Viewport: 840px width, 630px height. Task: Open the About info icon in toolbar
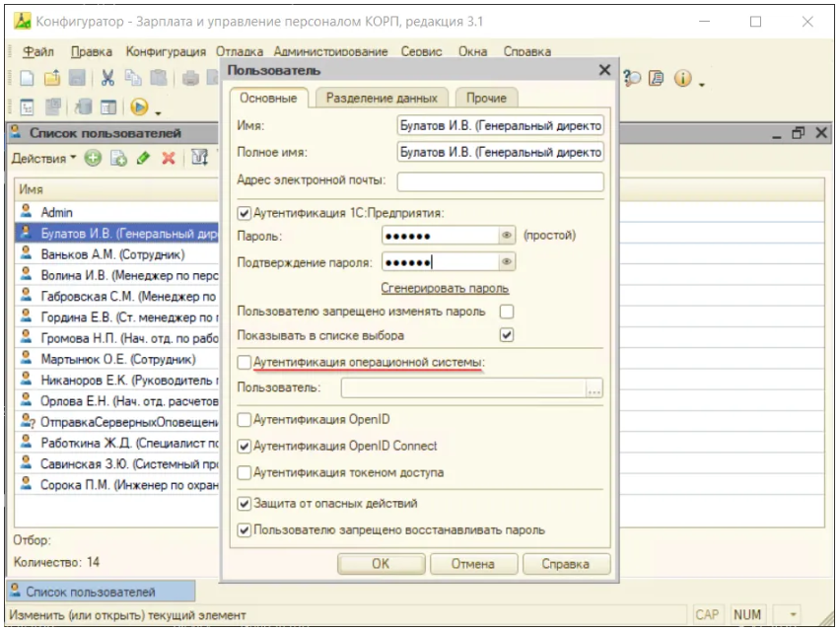[x=683, y=79]
